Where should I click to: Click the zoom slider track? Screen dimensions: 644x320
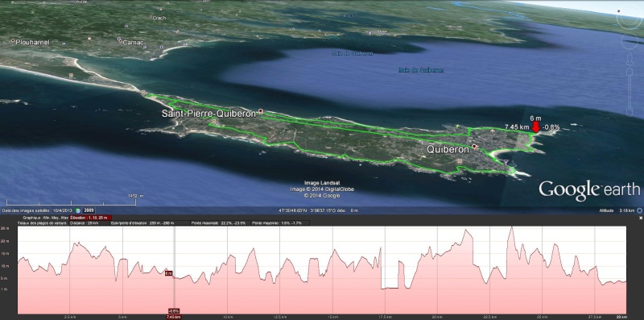(x=630, y=92)
